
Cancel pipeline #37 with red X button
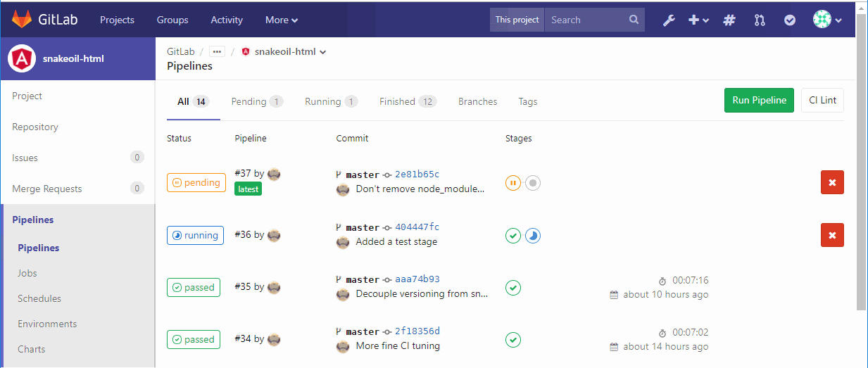(832, 182)
